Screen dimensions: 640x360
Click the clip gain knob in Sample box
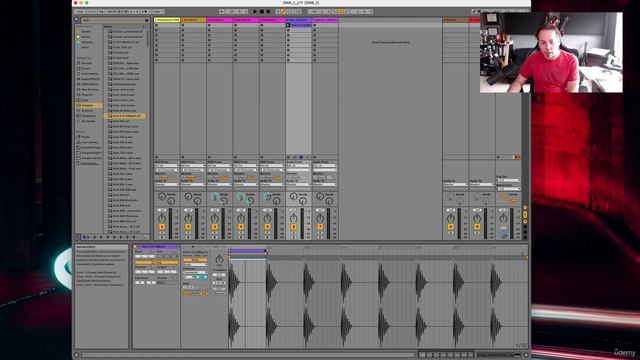(219, 259)
